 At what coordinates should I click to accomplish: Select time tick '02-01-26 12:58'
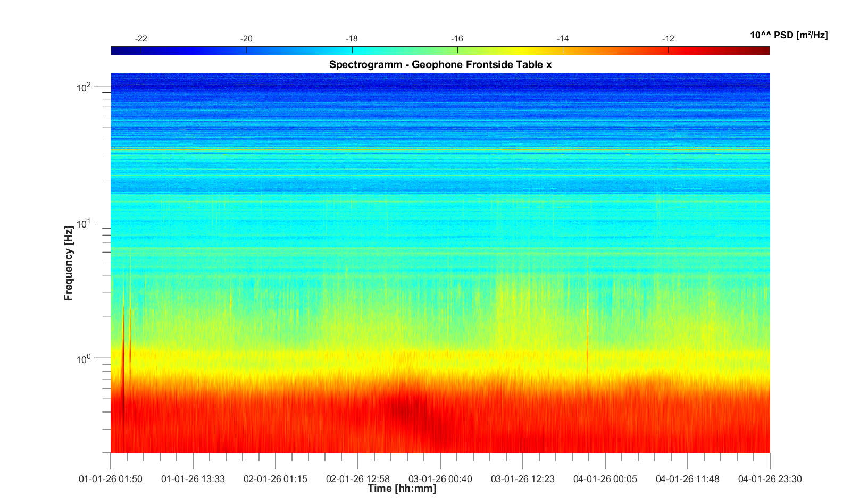tap(358, 479)
